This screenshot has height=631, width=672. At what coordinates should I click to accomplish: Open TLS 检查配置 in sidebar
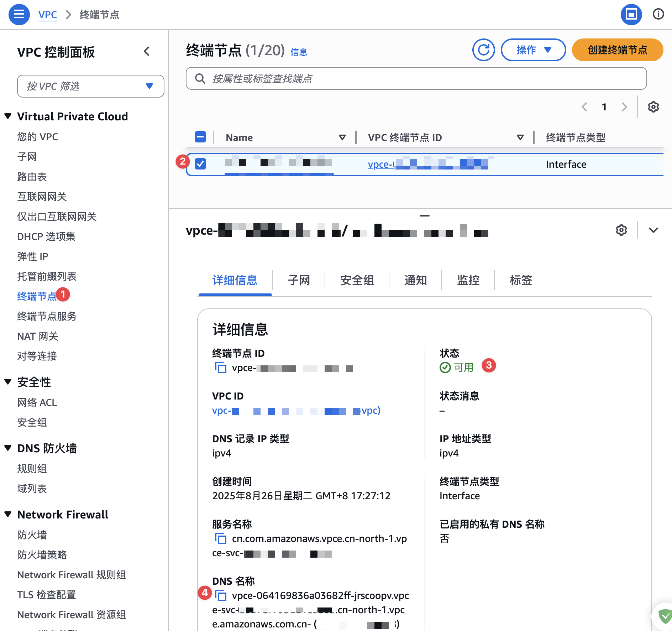click(47, 595)
